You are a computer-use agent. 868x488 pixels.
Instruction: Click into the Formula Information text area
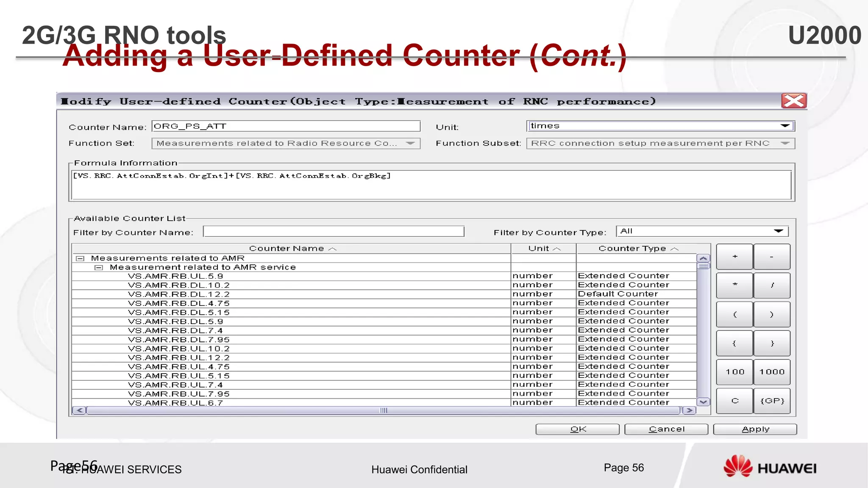click(431, 185)
